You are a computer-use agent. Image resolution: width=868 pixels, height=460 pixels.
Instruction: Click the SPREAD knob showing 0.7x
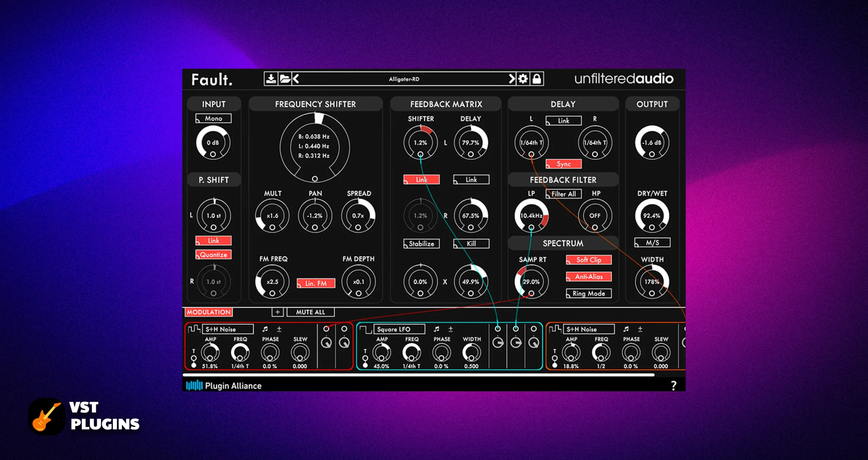358,216
